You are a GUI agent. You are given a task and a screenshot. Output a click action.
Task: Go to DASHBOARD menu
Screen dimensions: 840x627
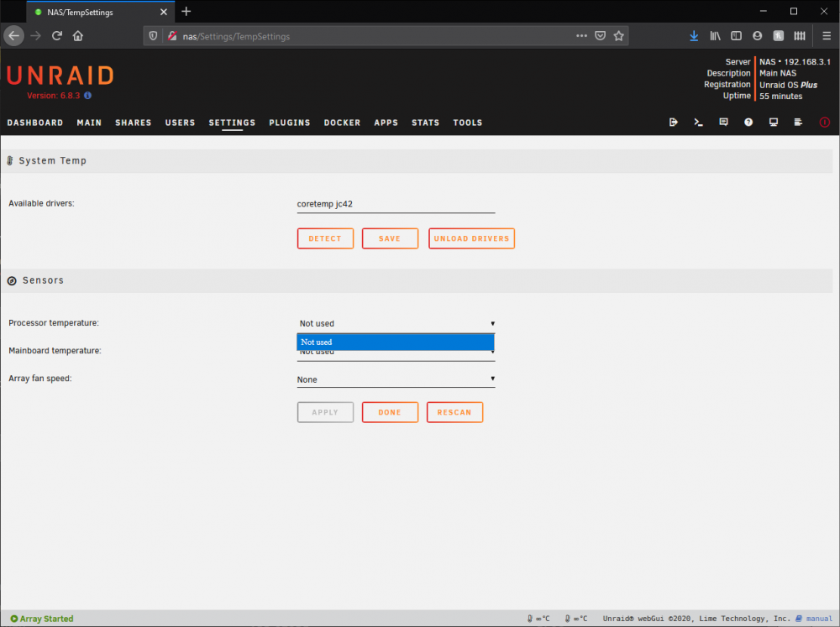pos(34,123)
